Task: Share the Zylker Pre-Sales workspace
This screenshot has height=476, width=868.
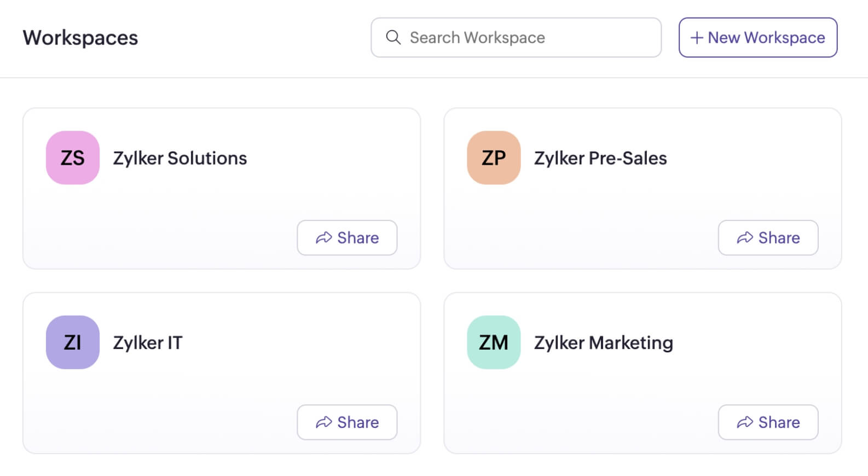Action: pyautogui.click(x=768, y=237)
